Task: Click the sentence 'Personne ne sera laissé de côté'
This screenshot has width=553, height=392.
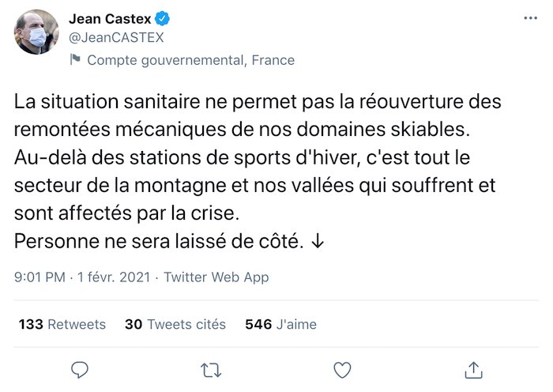Action: [x=158, y=241]
